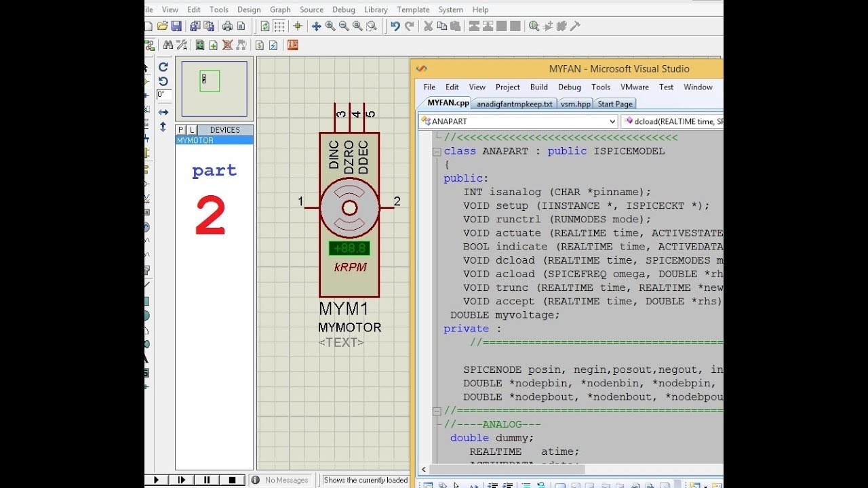This screenshot has height=488, width=868.
Task: Open the decompose hammer tool
Action: [x=576, y=26]
